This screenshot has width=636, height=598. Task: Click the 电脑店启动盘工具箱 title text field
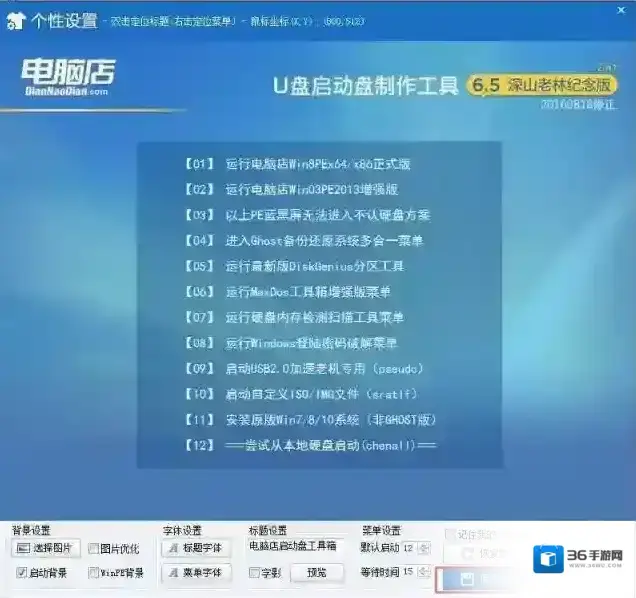[297, 546]
